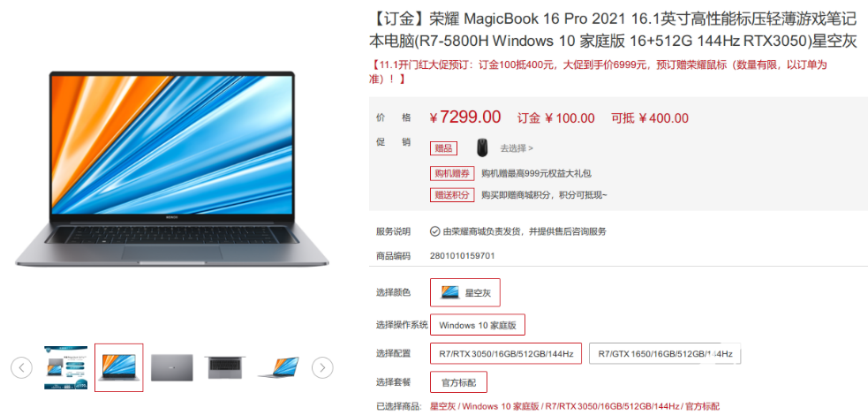Image resolution: width=868 pixels, height=415 pixels.
Task: Click the service checkmark circle icon
Action: coord(435,231)
